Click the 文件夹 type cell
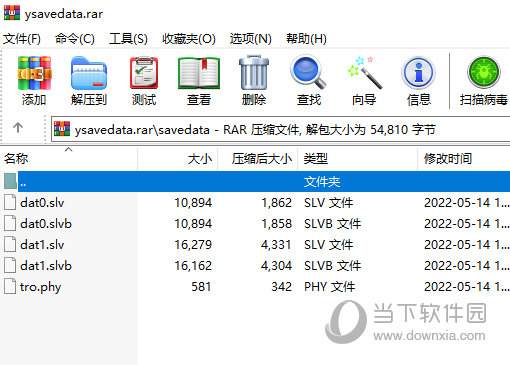510x365 pixels. click(x=322, y=182)
